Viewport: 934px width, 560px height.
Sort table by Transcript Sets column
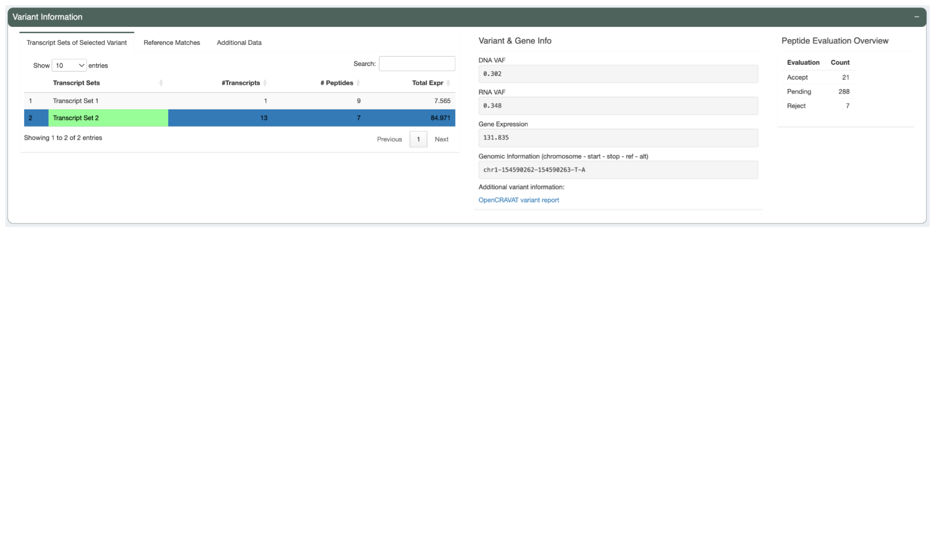[x=161, y=83]
